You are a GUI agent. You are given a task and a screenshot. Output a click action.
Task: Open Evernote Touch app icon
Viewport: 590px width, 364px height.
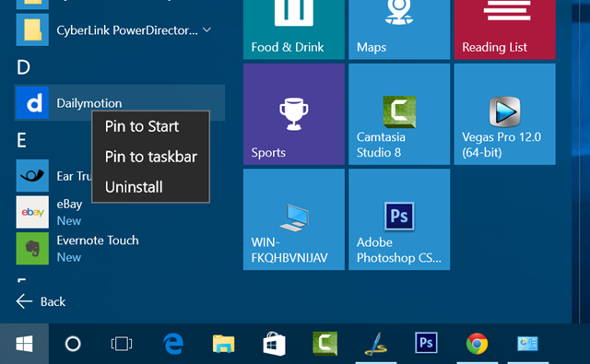(32, 249)
